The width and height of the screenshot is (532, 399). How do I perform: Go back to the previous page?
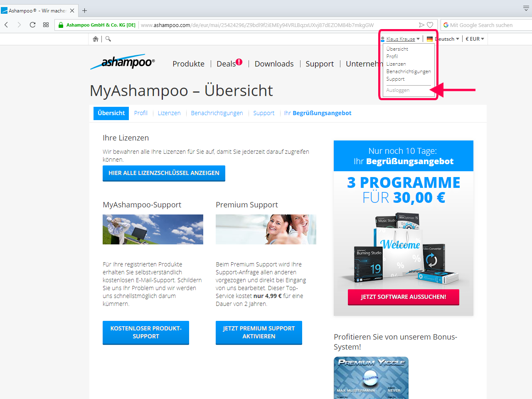point(6,25)
